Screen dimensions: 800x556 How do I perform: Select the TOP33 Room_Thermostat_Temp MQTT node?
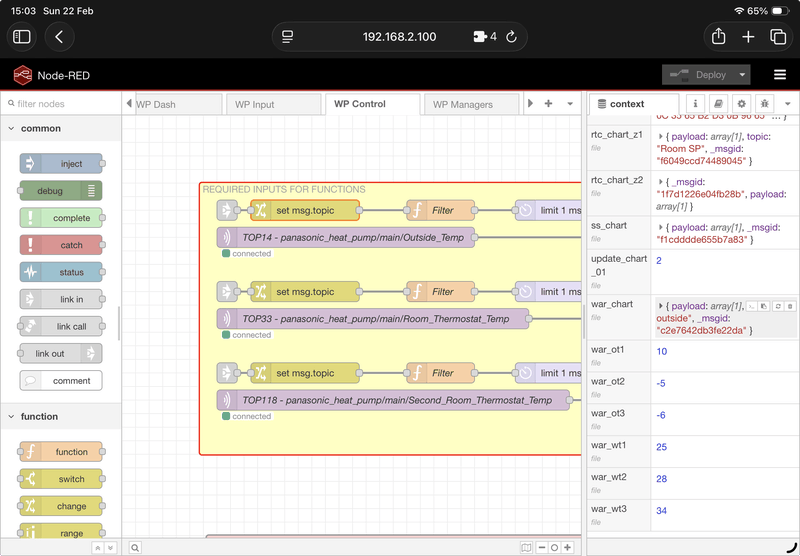pos(373,319)
